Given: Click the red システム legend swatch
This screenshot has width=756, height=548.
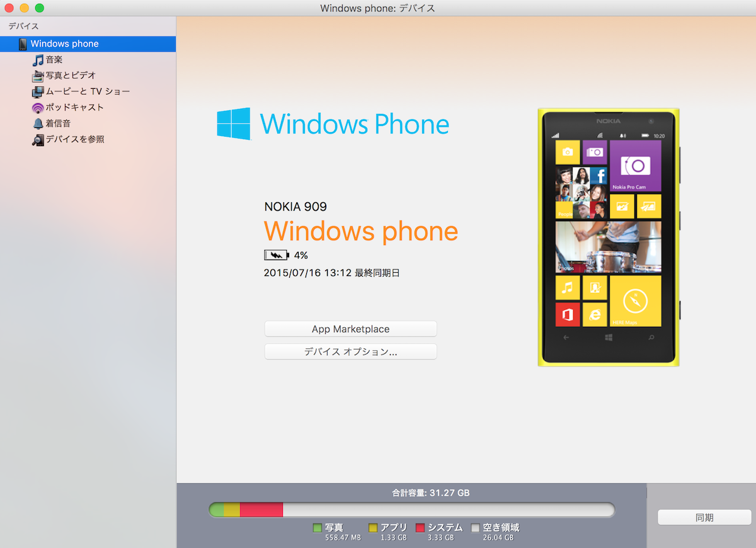Looking at the screenshot, I should [x=420, y=528].
